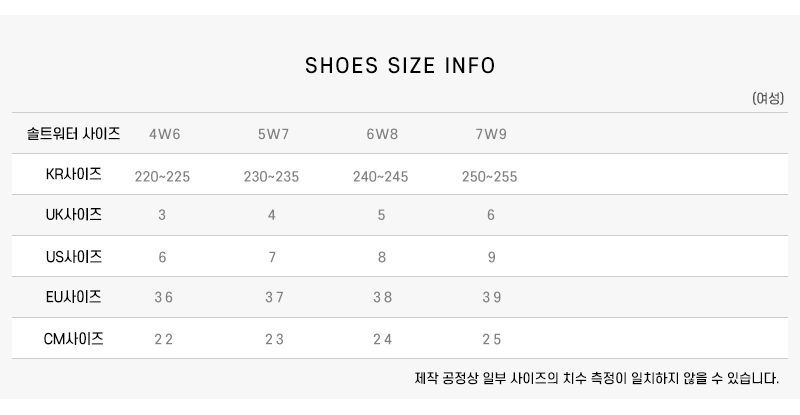Image resolution: width=800 pixels, height=415 pixels.
Task: Click the EU사이즈 row label
Action: tap(73, 297)
